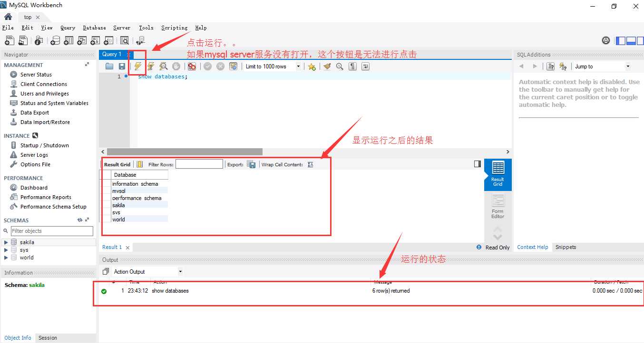Toggle the auto-commit mode icon

233,67
